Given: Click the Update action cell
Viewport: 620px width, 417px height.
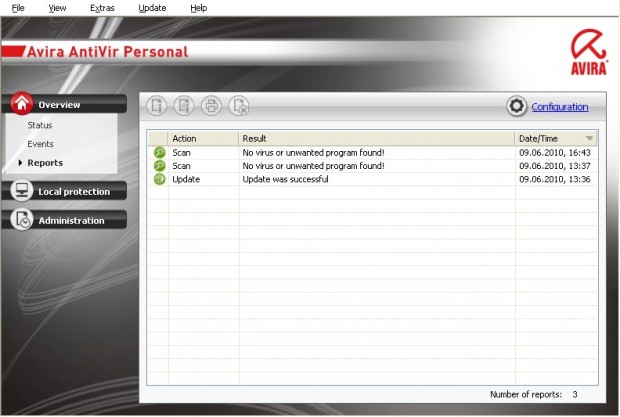Looking at the screenshot, I should pos(186,179).
